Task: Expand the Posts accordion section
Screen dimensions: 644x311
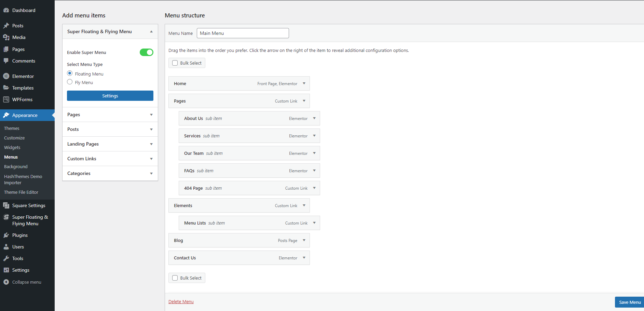Action: (151, 130)
